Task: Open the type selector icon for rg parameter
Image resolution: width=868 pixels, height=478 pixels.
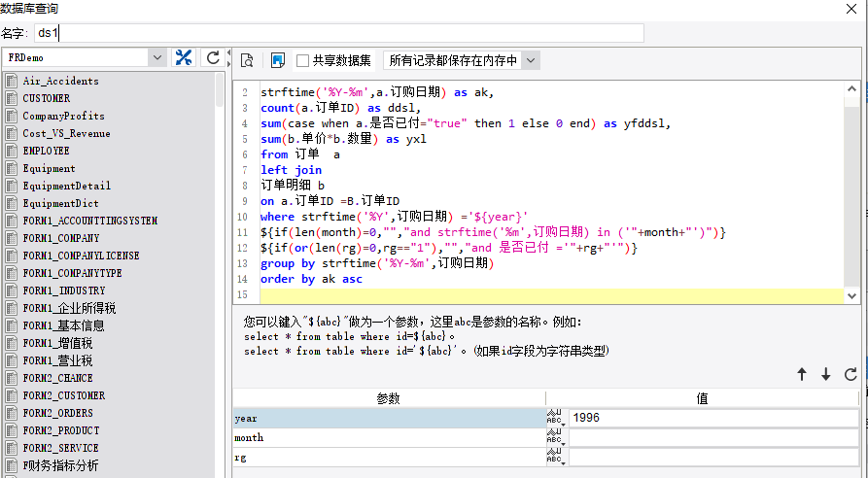Action: (556, 458)
